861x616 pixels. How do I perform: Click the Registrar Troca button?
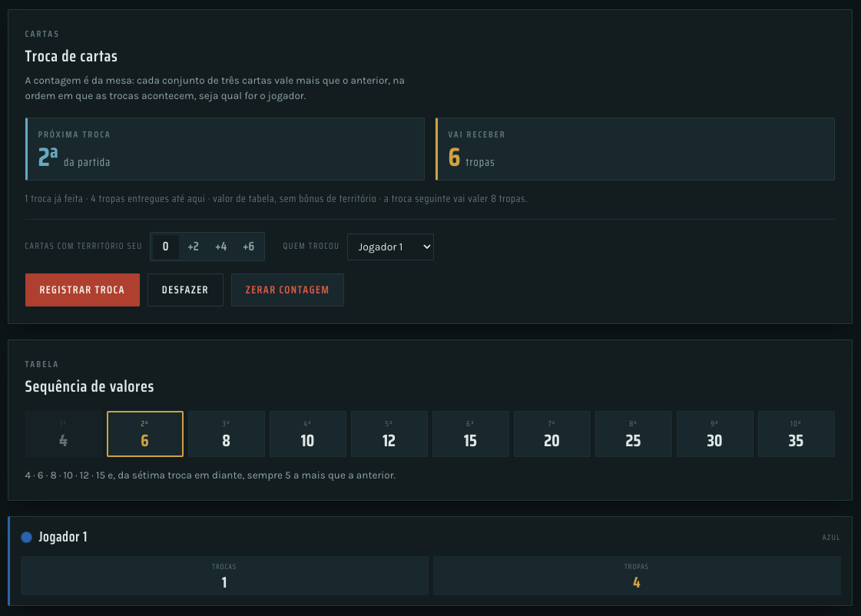point(82,290)
